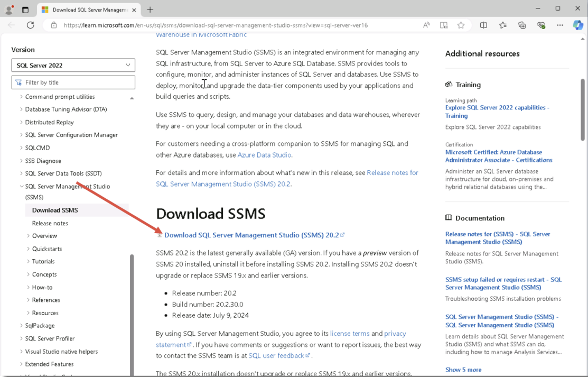The height and width of the screenshot is (377, 588).
Task: Click the browser profile avatar icon
Action: (x=10, y=10)
